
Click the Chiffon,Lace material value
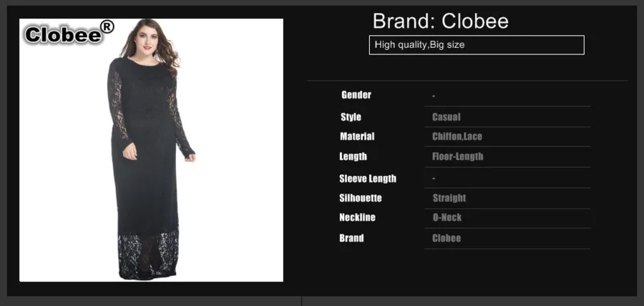(457, 137)
